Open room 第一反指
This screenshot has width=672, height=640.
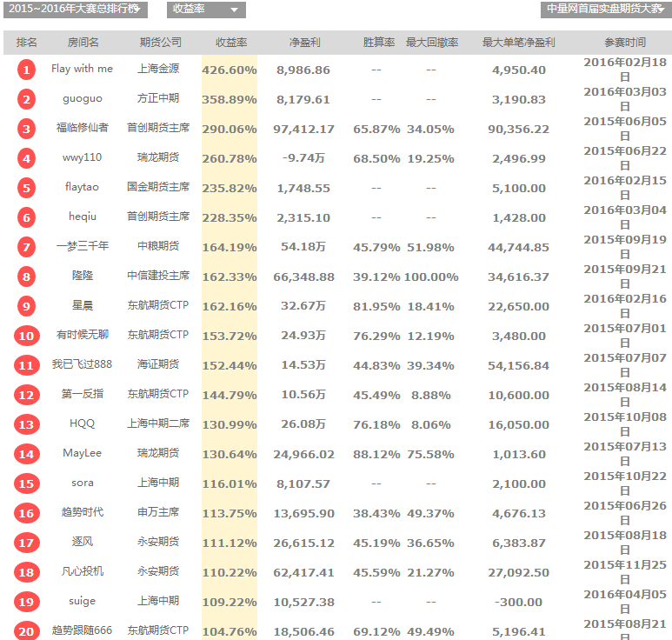coord(83,394)
